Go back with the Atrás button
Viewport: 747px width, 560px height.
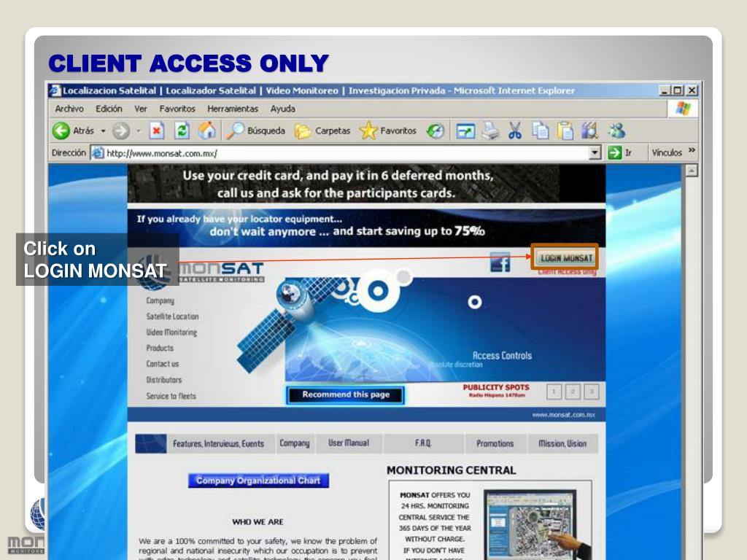(x=73, y=131)
